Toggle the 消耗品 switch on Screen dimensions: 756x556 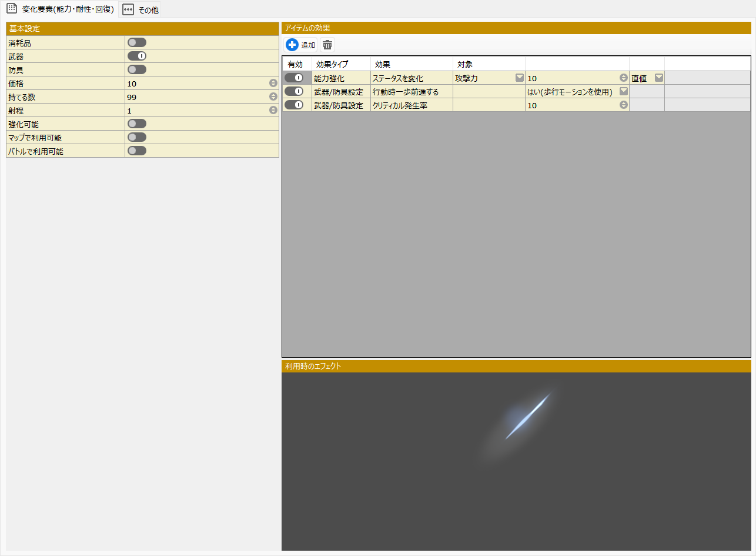[x=137, y=42]
